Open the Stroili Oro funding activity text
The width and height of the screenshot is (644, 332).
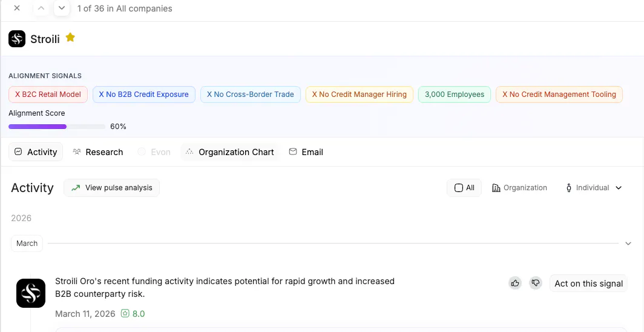(225, 288)
